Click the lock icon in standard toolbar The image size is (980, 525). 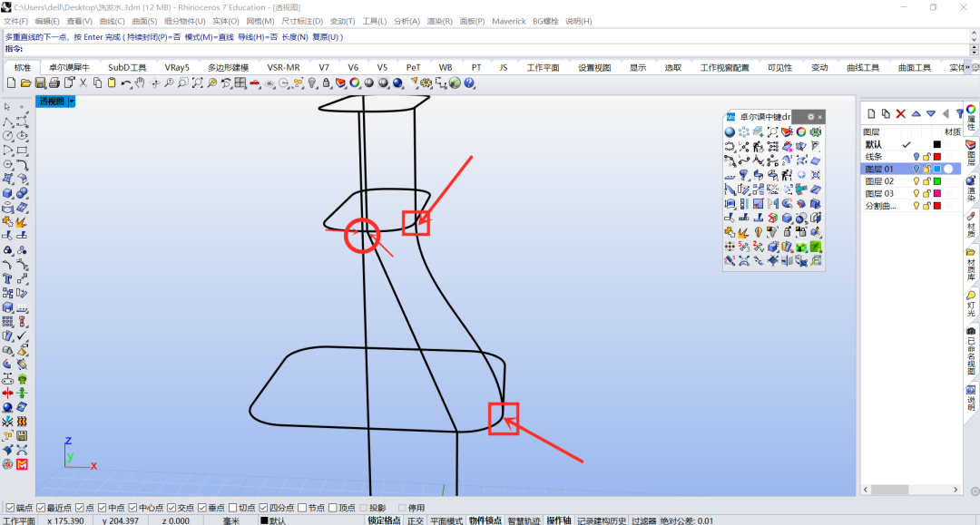point(327,83)
